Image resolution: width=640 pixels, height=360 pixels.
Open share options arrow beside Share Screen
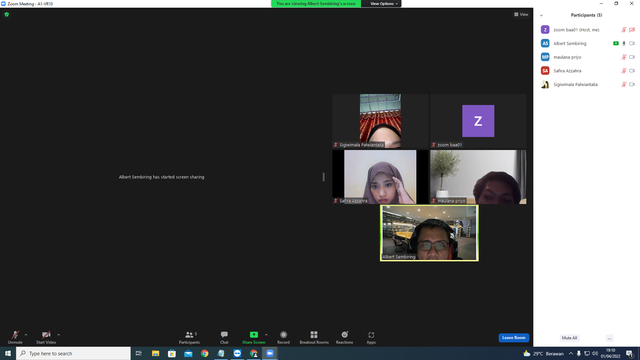267,335
